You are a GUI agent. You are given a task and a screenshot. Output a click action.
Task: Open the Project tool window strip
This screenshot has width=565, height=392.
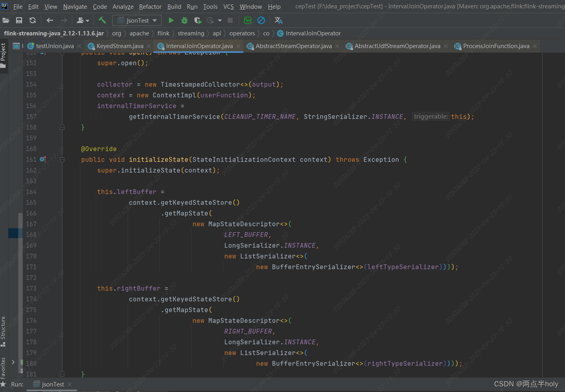[3, 55]
